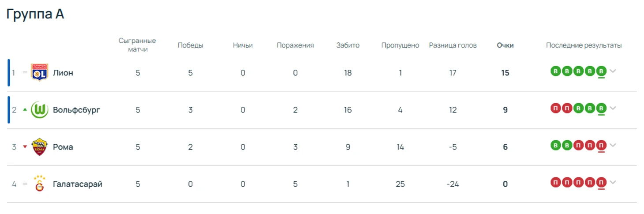This screenshot has height=214, width=644.
Task: Open the Лион team link
Action: [63, 73]
